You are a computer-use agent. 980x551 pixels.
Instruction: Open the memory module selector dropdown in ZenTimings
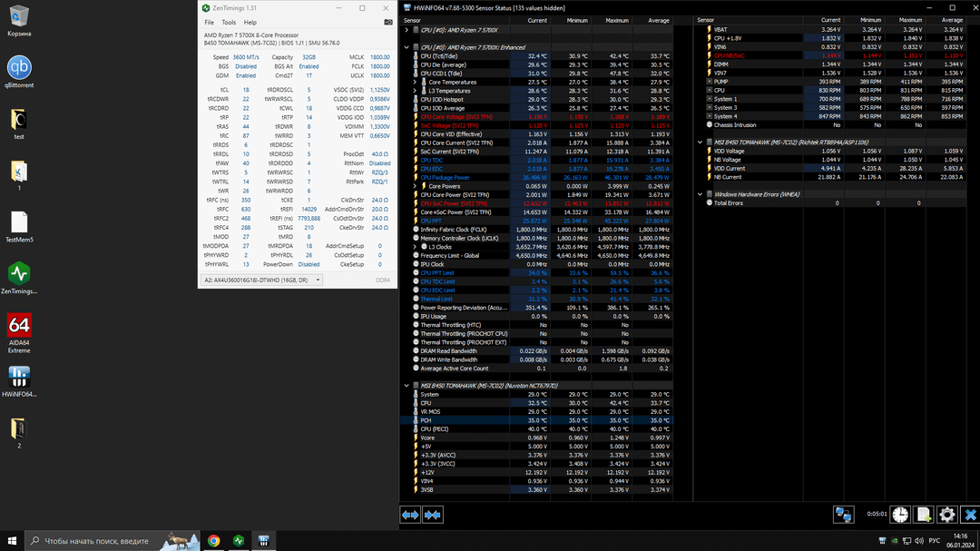click(x=261, y=280)
